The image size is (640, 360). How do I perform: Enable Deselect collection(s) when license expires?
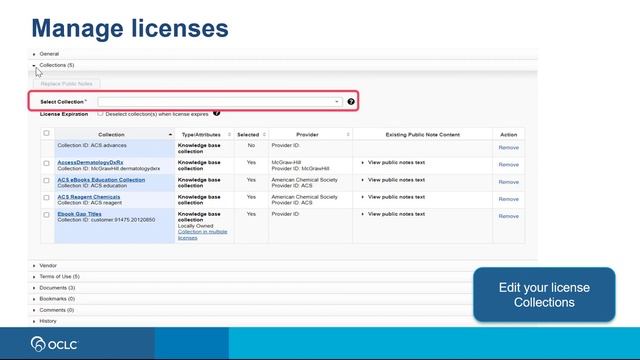100,113
